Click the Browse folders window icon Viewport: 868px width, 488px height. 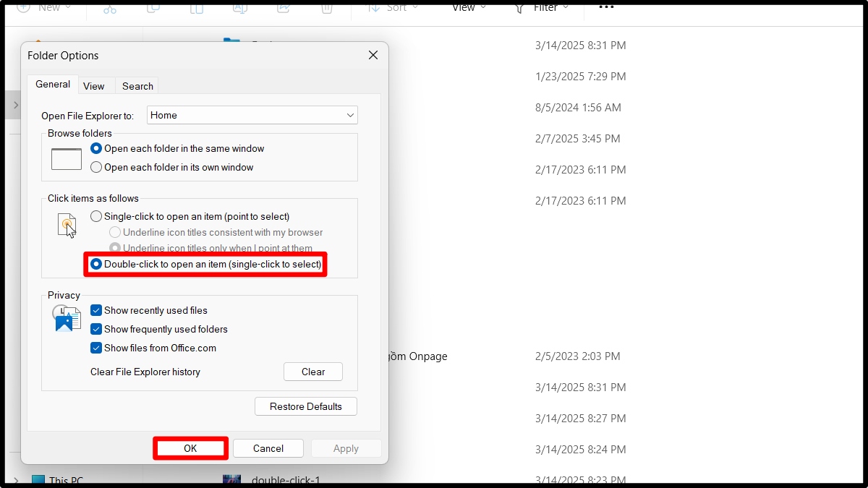pos(67,158)
